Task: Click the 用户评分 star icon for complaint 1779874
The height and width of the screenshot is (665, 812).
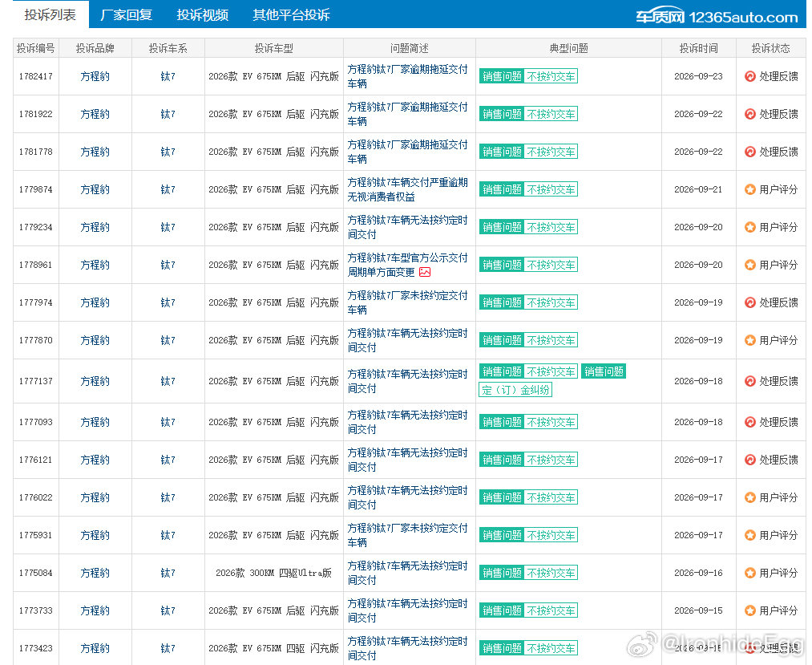Action: point(749,189)
